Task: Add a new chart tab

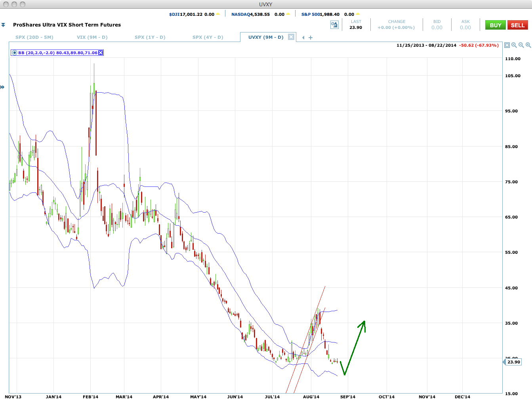Action: pyautogui.click(x=311, y=38)
